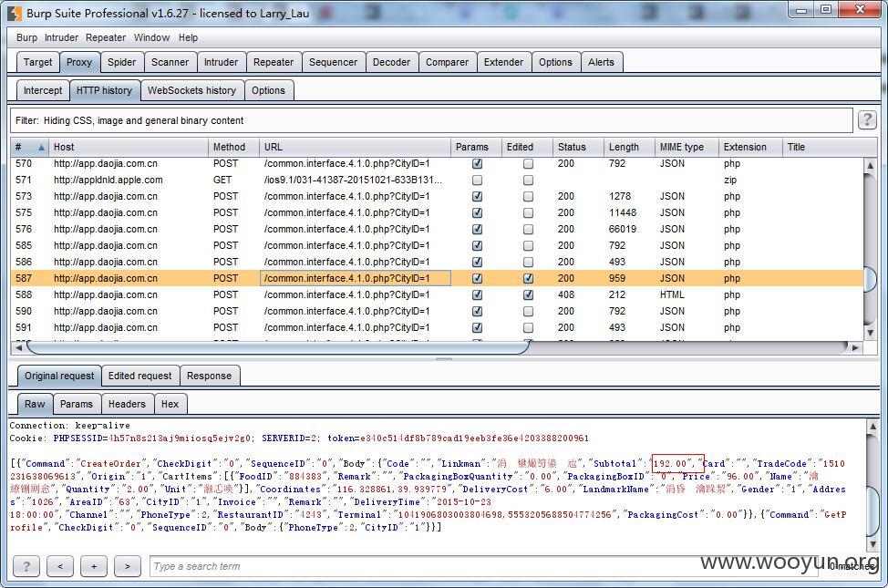The height and width of the screenshot is (588, 888).
Task: Sort by the Status column header
Action: (578, 148)
